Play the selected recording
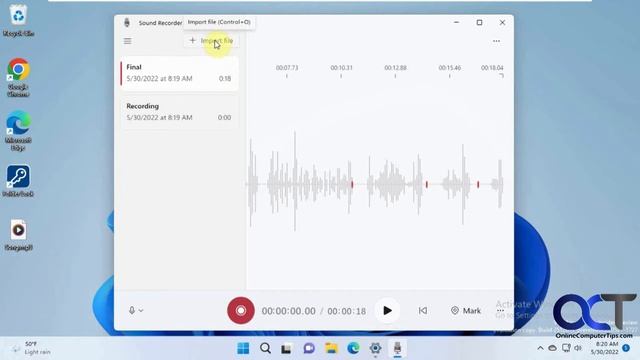Viewport: 640px width, 360px height. pos(387,311)
